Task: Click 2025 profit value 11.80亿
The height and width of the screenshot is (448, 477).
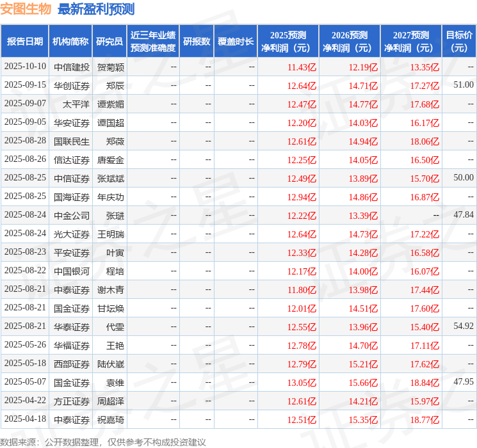Action: 302,290
